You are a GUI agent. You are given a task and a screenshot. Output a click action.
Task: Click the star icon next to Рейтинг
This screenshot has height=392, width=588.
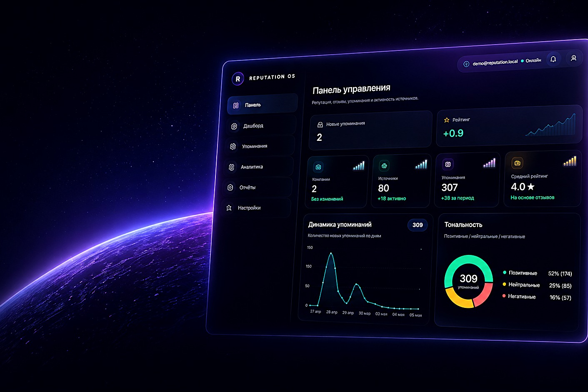click(x=447, y=120)
